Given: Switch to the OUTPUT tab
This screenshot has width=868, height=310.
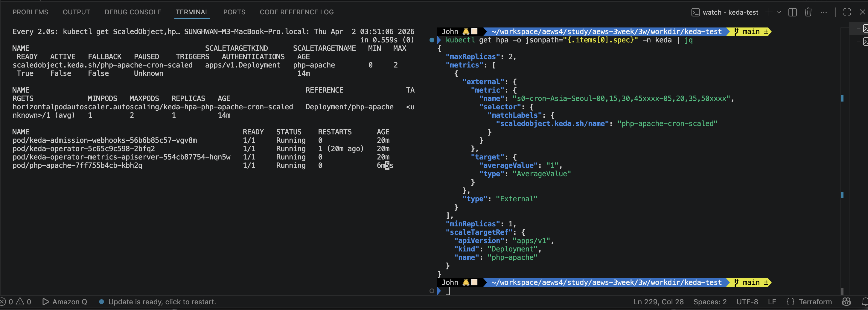Looking at the screenshot, I should (x=76, y=12).
